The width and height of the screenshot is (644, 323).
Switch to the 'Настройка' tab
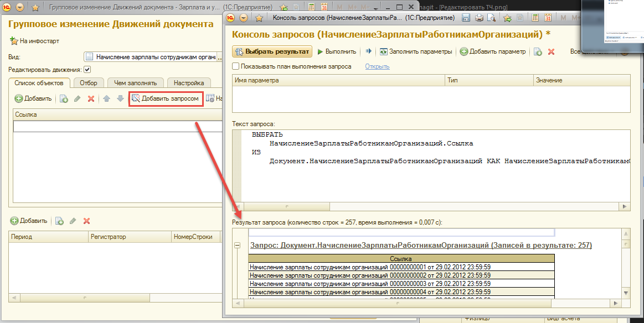tap(189, 83)
